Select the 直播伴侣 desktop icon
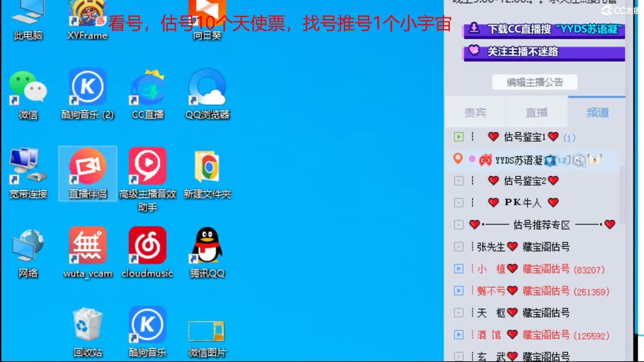The width and height of the screenshot is (644, 362). point(88,173)
